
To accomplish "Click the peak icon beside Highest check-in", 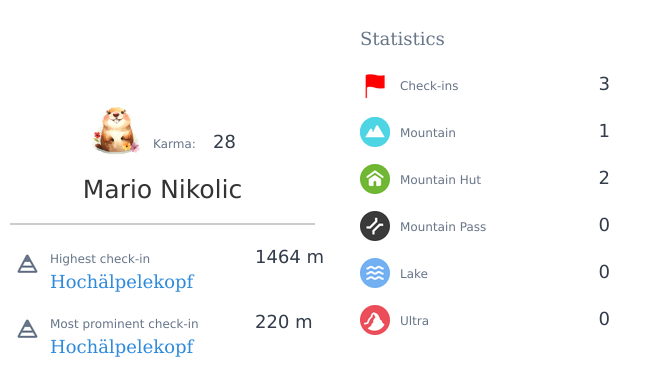I will [27, 264].
